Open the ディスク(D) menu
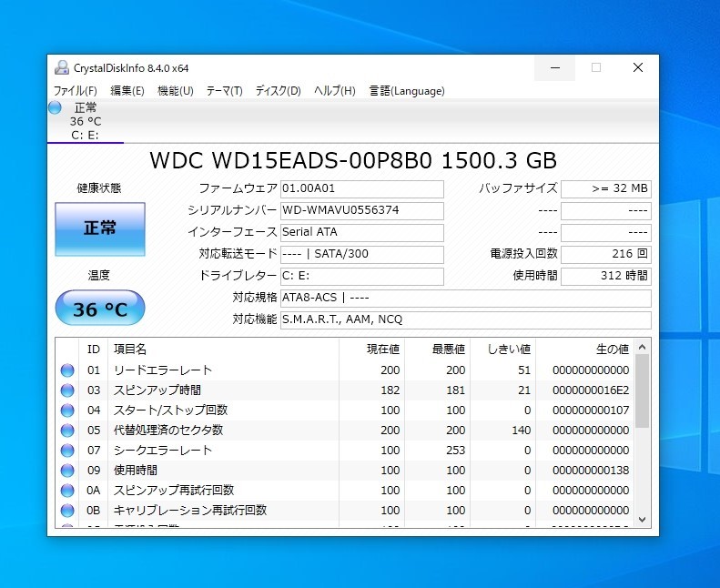Viewport: 720px width, 588px height. (278, 91)
